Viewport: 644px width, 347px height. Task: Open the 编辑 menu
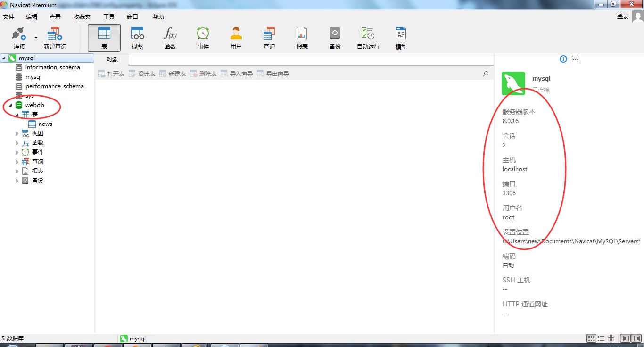point(32,17)
